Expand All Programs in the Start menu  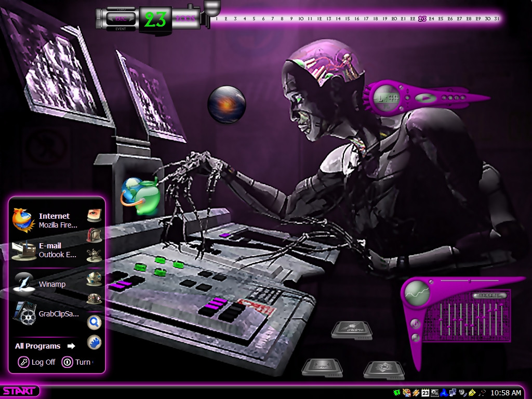pyautogui.click(x=45, y=346)
